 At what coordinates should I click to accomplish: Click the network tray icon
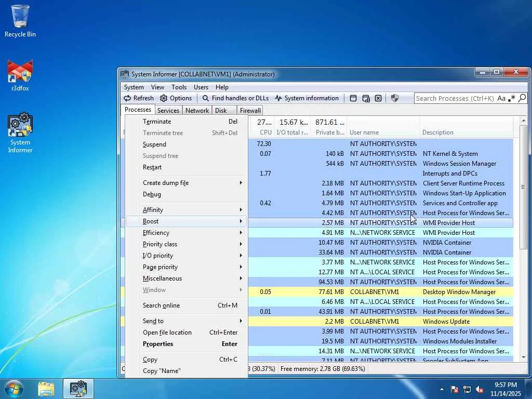(467, 389)
